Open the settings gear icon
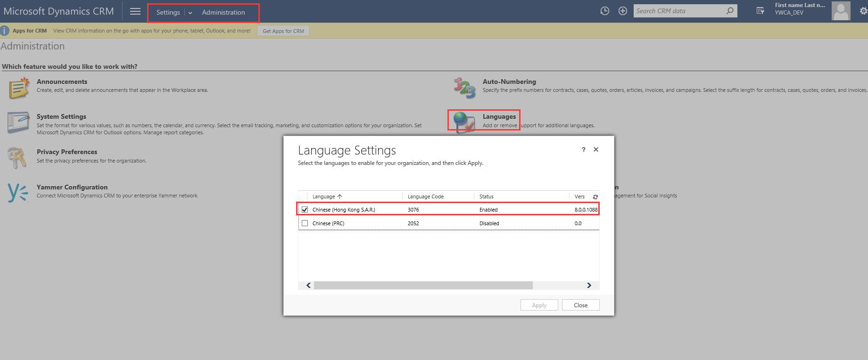Image resolution: width=868 pixels, height=360 pixels. click(x=863, y=11)
